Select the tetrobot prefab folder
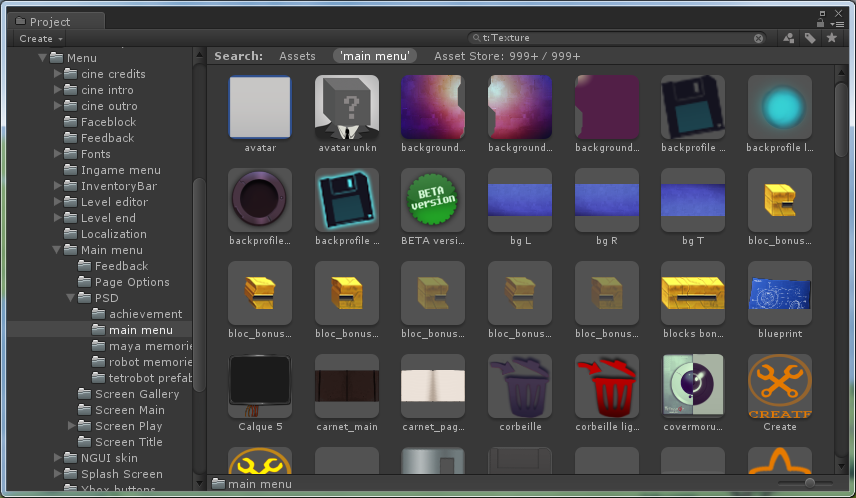Screen dimensions: 856x498 [x=142, y=378]
